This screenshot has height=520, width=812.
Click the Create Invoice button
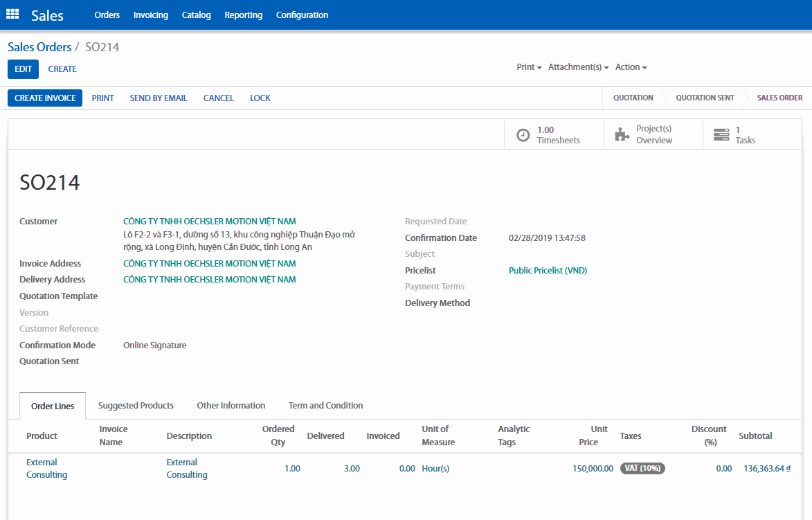pos(45,98)
